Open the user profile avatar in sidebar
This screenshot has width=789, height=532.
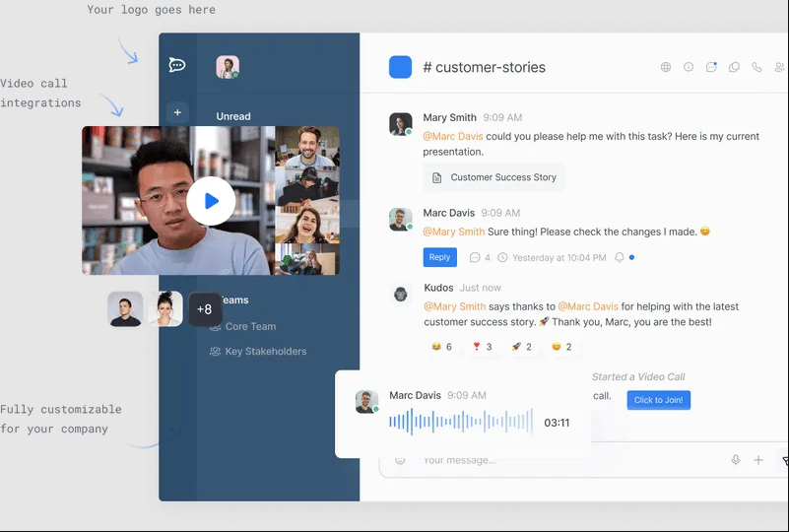pos(228,67)
